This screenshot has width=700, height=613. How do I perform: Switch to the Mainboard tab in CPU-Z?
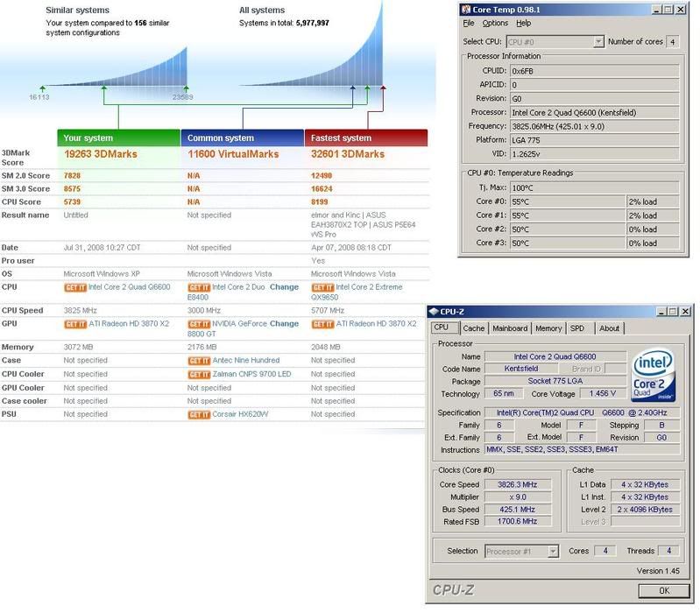(x=510, y=328)
